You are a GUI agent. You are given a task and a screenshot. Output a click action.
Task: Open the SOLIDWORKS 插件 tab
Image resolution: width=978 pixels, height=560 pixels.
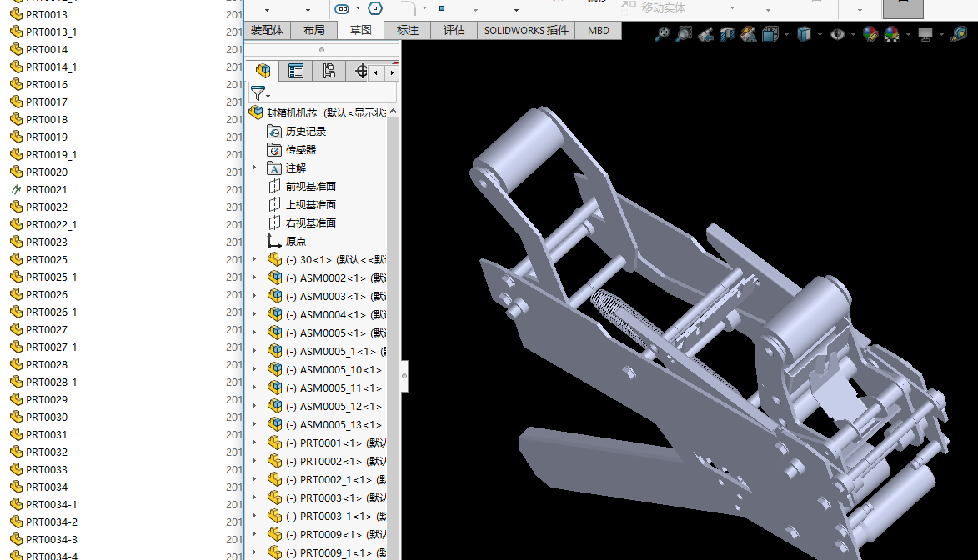[x=526, y=30]
